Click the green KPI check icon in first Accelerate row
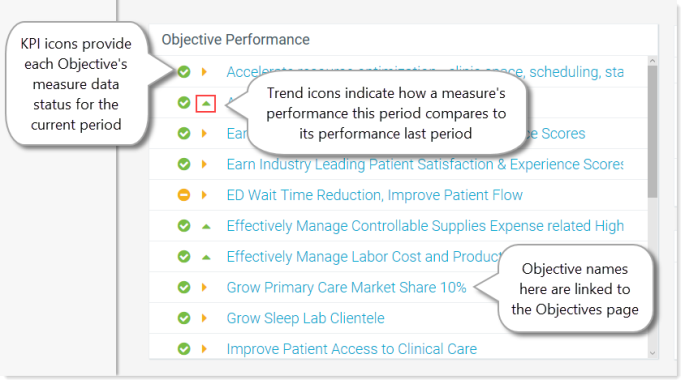The image size is (685, 384). [x=184, y=72]
